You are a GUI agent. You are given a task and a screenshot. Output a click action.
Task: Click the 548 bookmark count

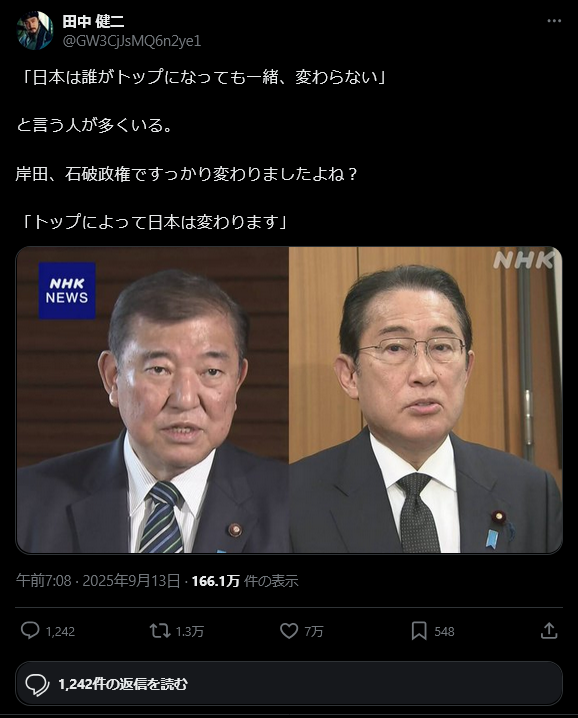pos(444,631)
